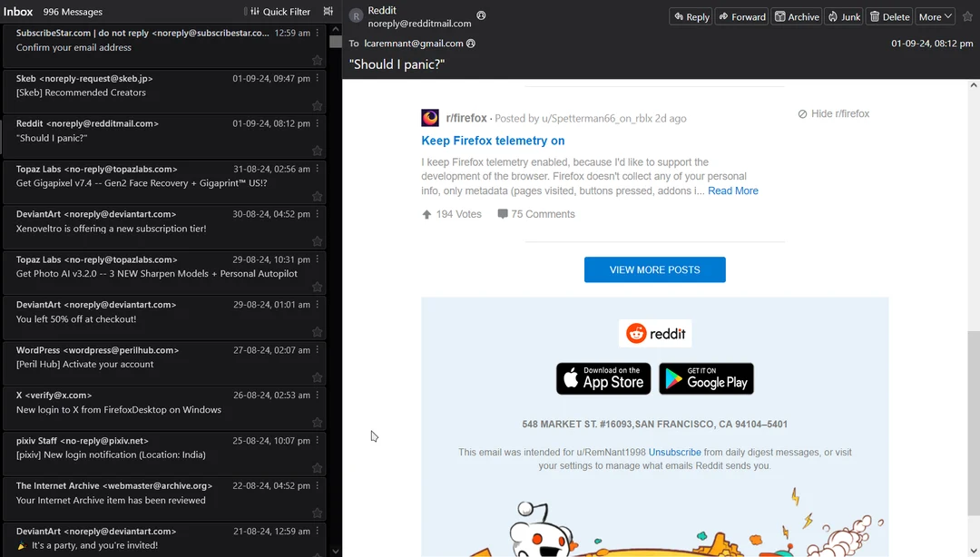
Task: Mark the message as Junk
Action: [844, 16]
